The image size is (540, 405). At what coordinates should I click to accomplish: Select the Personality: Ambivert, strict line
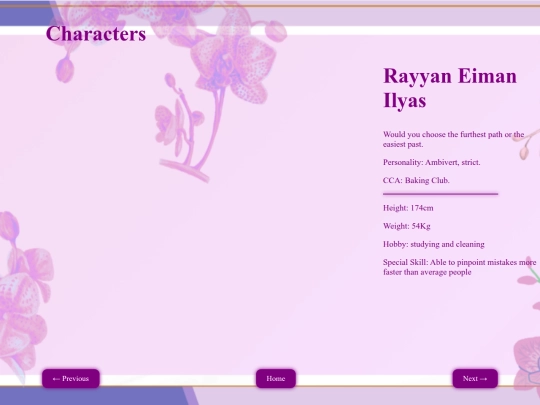(x=432, y=162)
